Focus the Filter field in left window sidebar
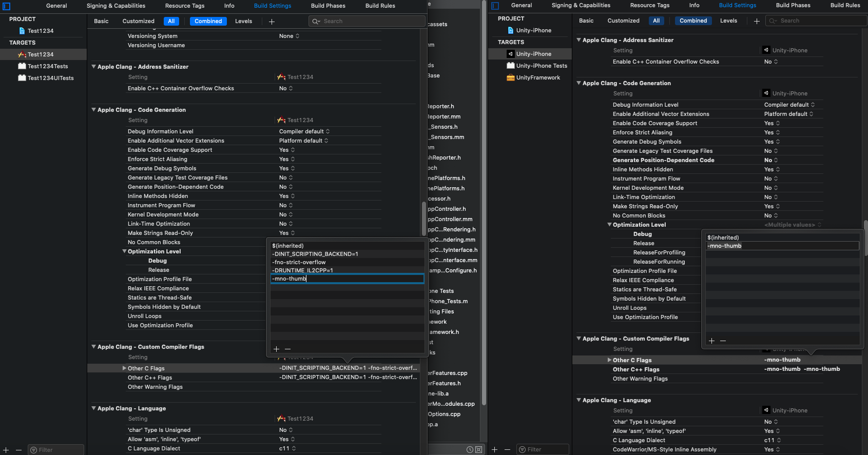Viewport: 868px width, 455px height. [56, 450]
